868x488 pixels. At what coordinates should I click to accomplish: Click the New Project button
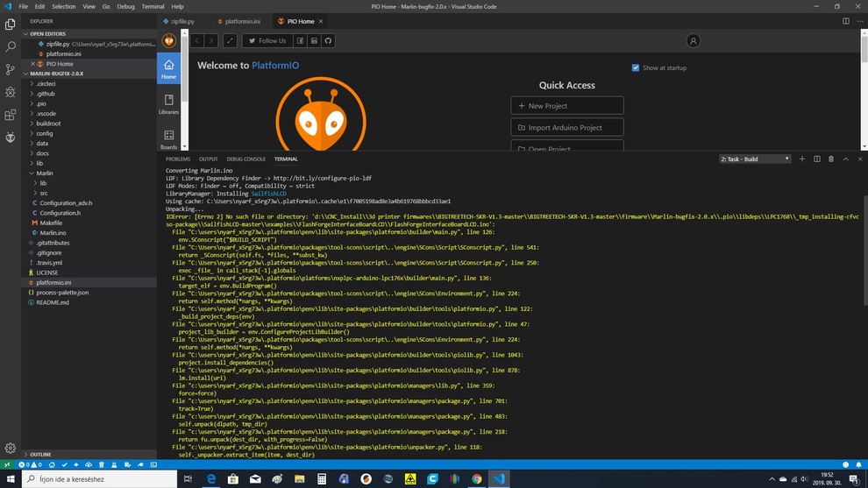point(566,106)
